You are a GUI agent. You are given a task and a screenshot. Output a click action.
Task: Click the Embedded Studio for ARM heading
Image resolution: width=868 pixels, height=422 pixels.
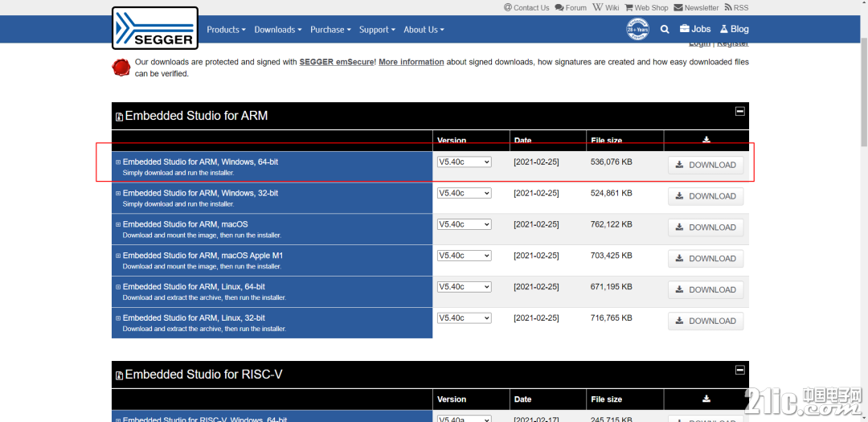pos(197,116)
